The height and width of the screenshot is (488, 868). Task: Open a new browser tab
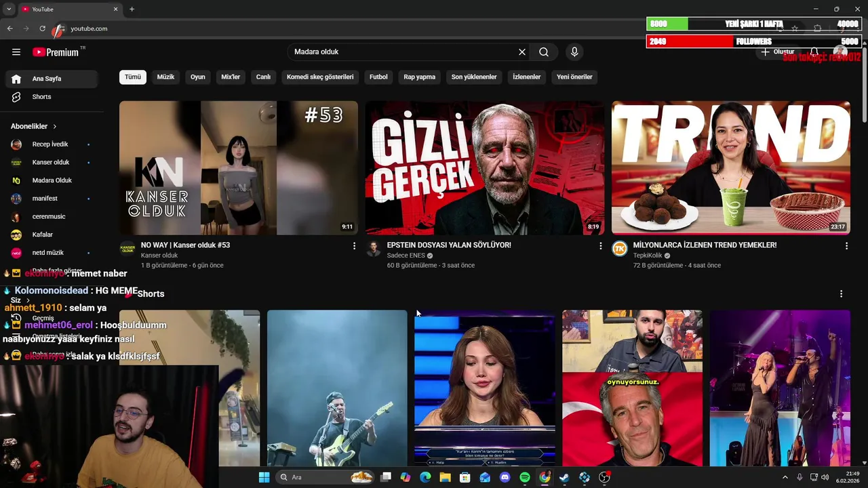tap(132, 9)
